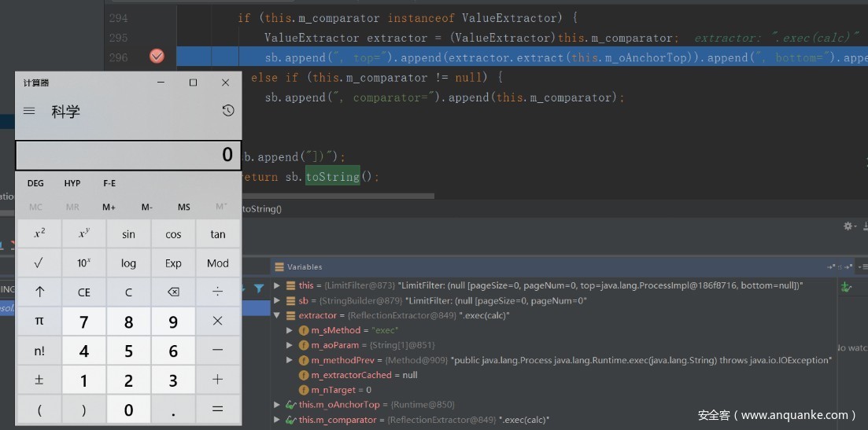Toggle F-E scientific notation mode
Screen dimensions: 868x430
(x=109, y=183)
